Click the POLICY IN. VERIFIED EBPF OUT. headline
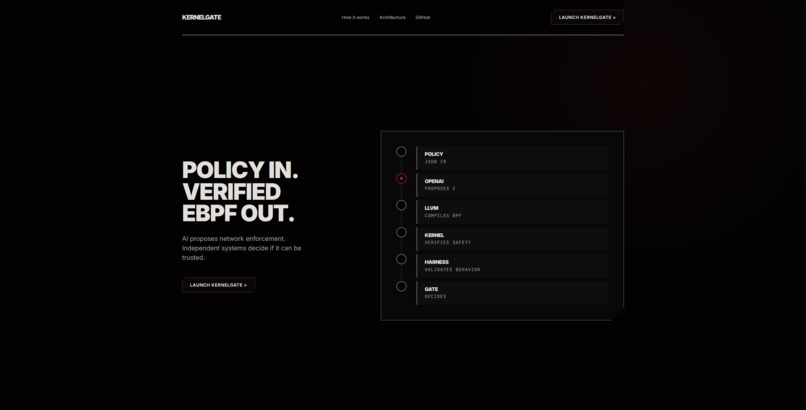This screenshot has width=806, height=410. coord(240,192)
